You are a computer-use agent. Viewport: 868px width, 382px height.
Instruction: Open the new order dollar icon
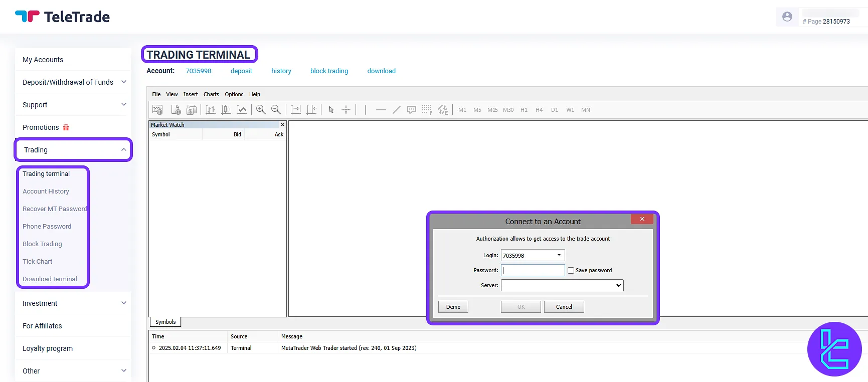(192, 110)
